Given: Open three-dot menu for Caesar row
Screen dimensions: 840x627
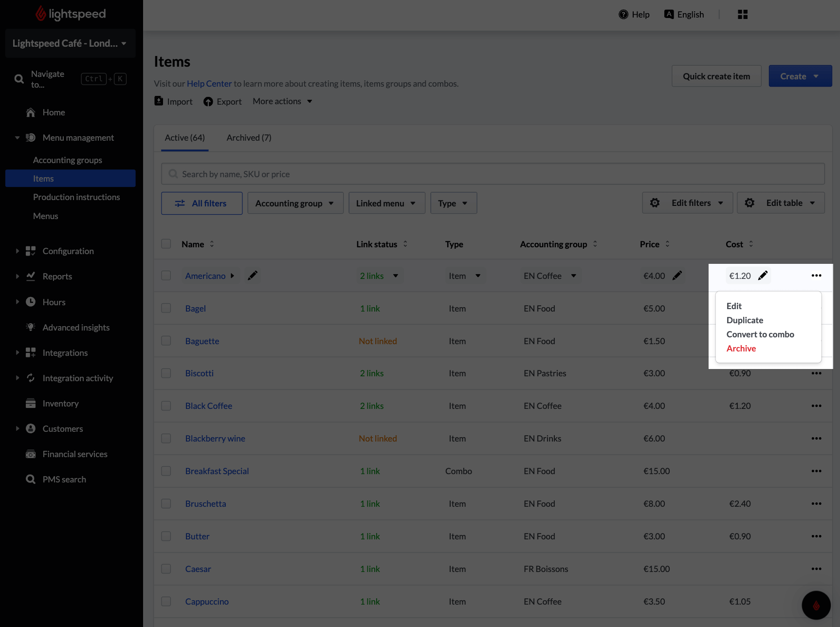Looking at the screenshot, I should coord(816,569).
